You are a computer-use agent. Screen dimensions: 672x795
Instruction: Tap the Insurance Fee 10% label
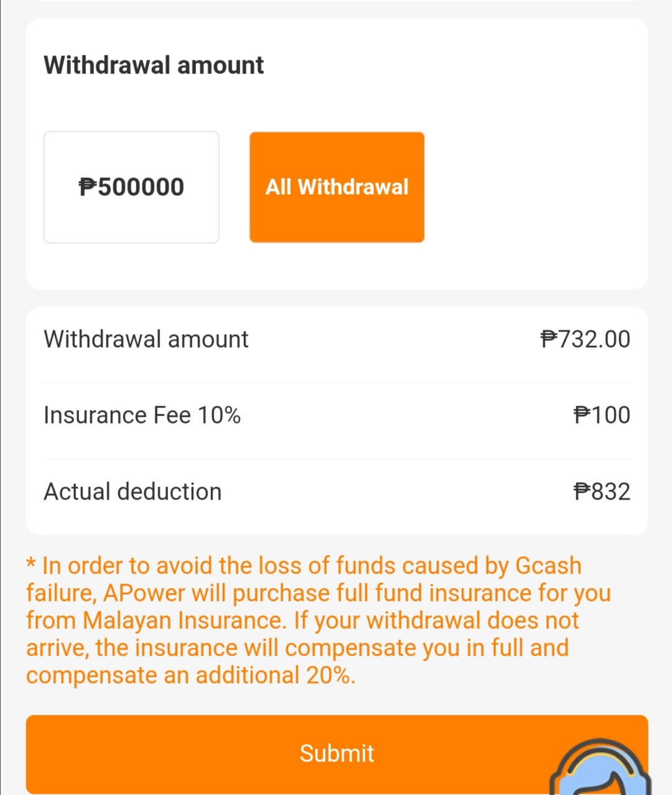coord(142,415)
